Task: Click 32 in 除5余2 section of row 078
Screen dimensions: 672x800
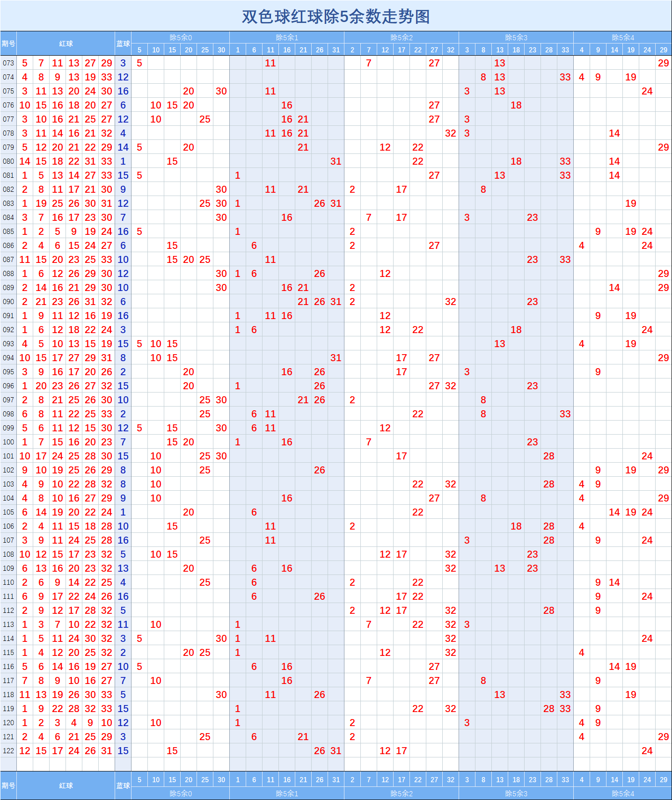Action: pyautogui.click(x=451, y=133)
